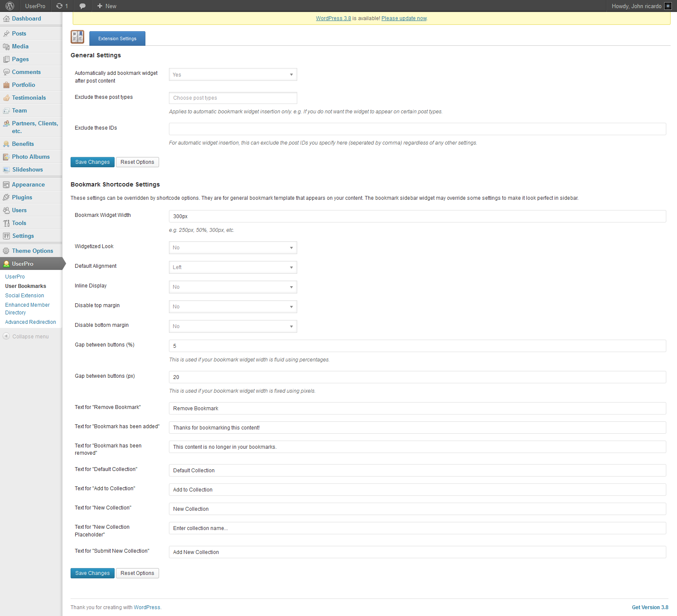Click the Testimonials icon

click(6, 98)
